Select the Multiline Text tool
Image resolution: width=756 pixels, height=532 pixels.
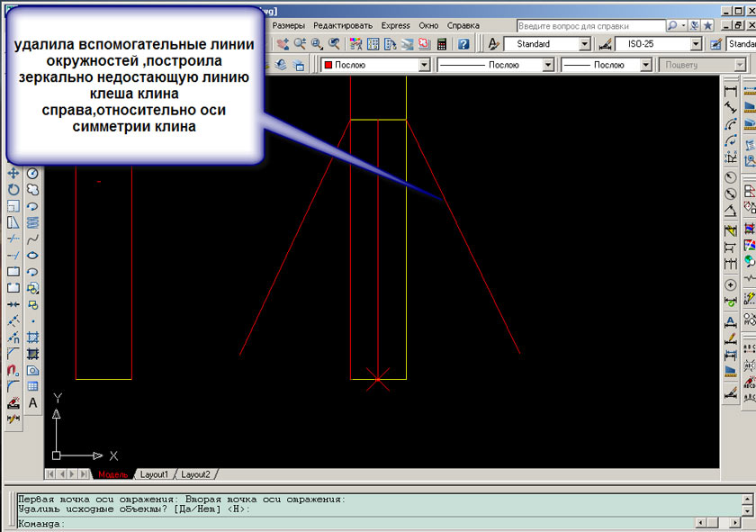(x=32, y=402)
